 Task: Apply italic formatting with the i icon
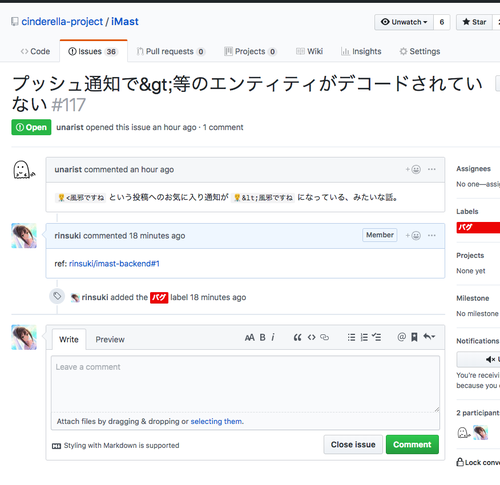click(273, 337)
